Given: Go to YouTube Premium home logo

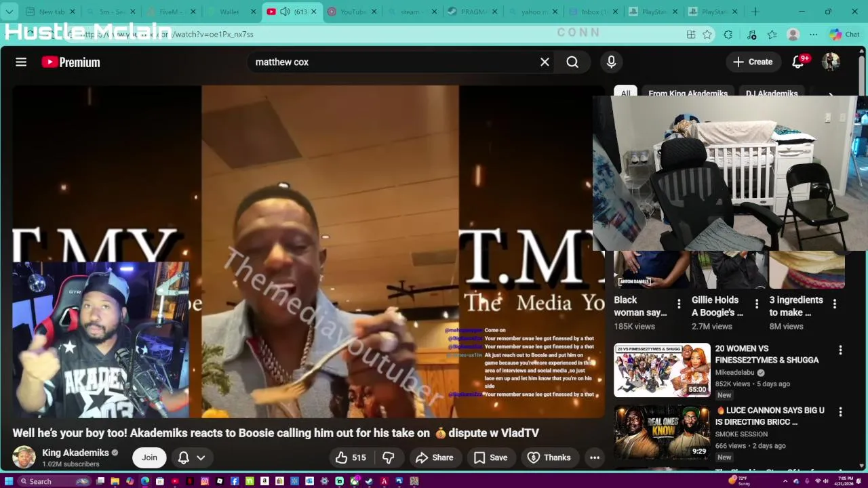Looking at the screenshot, I should [x=71, y=62].
